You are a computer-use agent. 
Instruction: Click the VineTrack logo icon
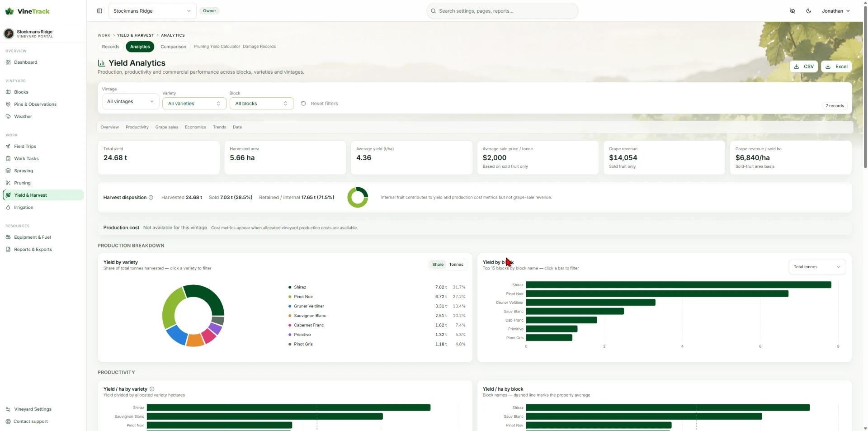tap(9, 11)
